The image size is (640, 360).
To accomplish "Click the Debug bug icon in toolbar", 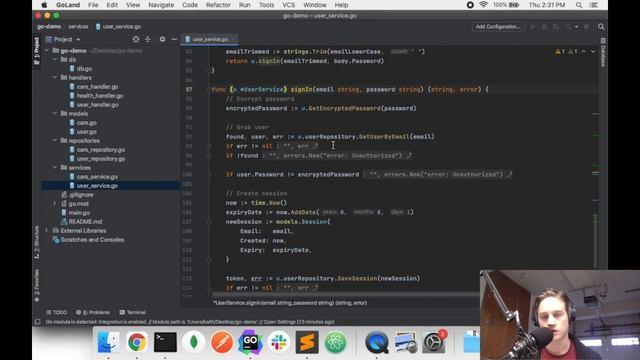I will [x=544, y=27].
